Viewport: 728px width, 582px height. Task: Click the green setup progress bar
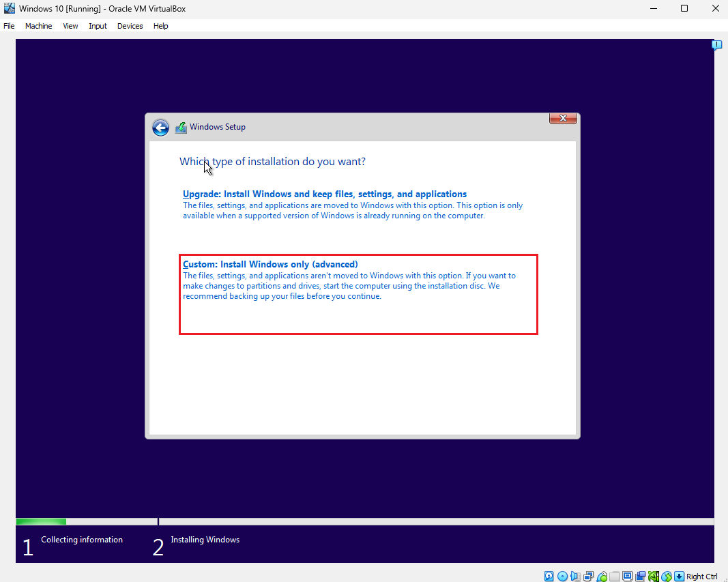(42, 522)
